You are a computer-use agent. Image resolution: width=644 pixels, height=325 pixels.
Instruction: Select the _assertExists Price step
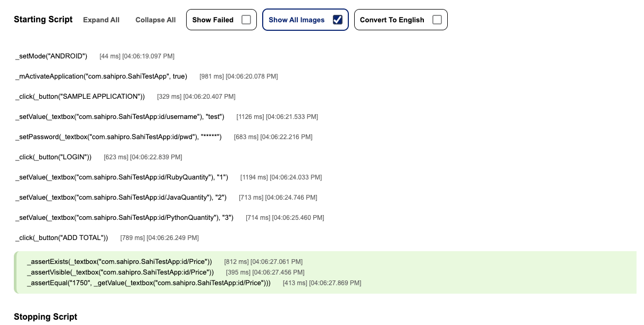point(119,261)
